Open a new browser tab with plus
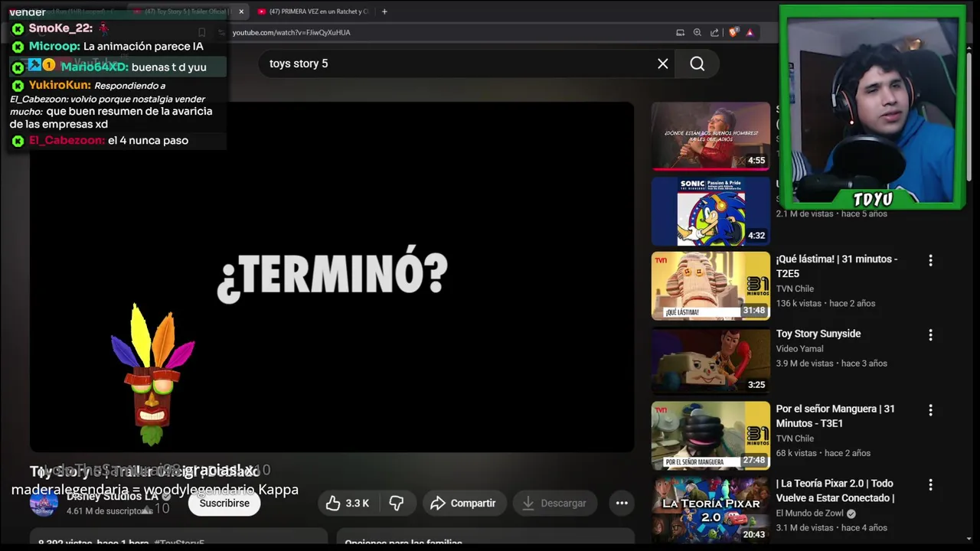Viewport: 980px width, 551px height. [x=384, y=11]
